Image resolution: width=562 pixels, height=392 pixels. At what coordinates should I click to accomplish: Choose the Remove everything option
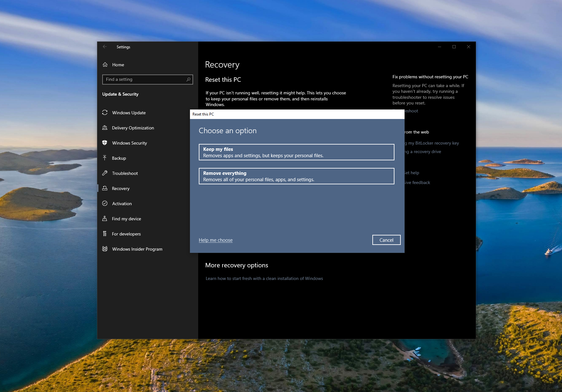pos(297,176)
